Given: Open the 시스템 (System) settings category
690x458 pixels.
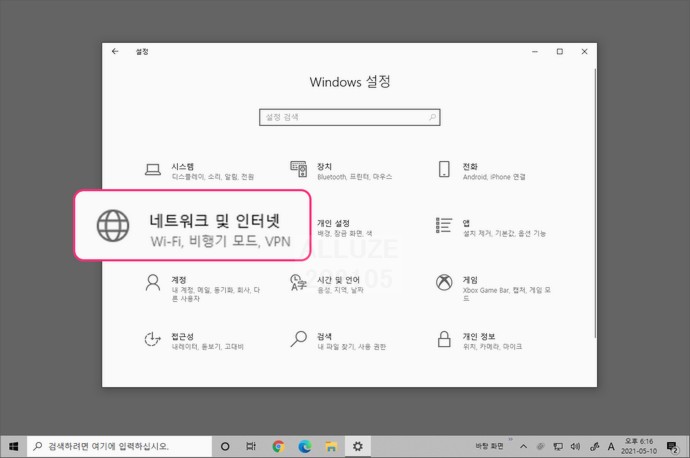Looking at the screenshot, I should (x=200, y=171).
